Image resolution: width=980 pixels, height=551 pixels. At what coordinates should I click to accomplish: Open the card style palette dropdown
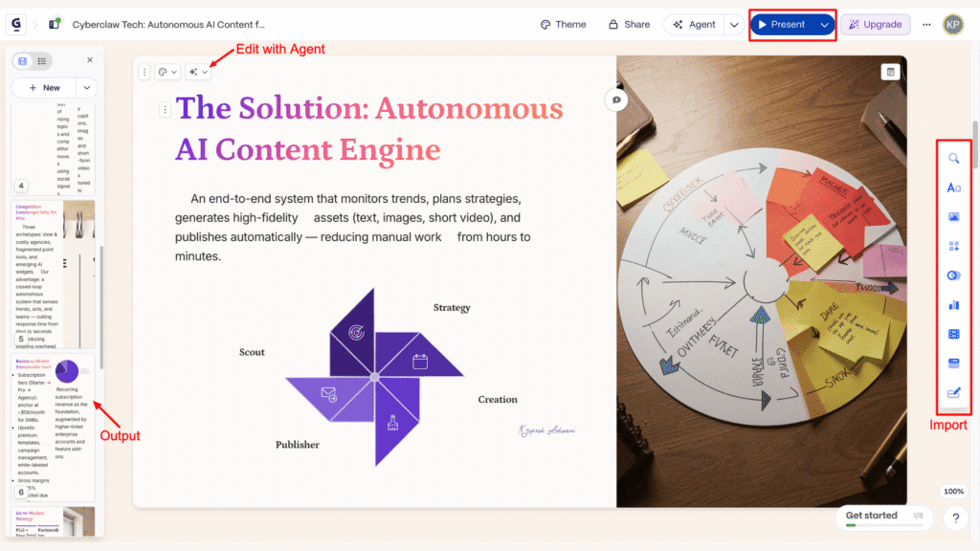click(x=167, y=72)
